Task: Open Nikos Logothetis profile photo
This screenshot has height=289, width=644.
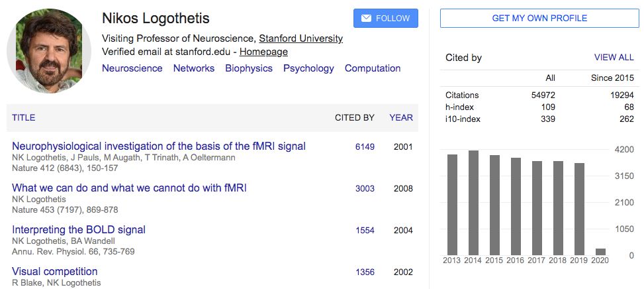Action: 49,52
